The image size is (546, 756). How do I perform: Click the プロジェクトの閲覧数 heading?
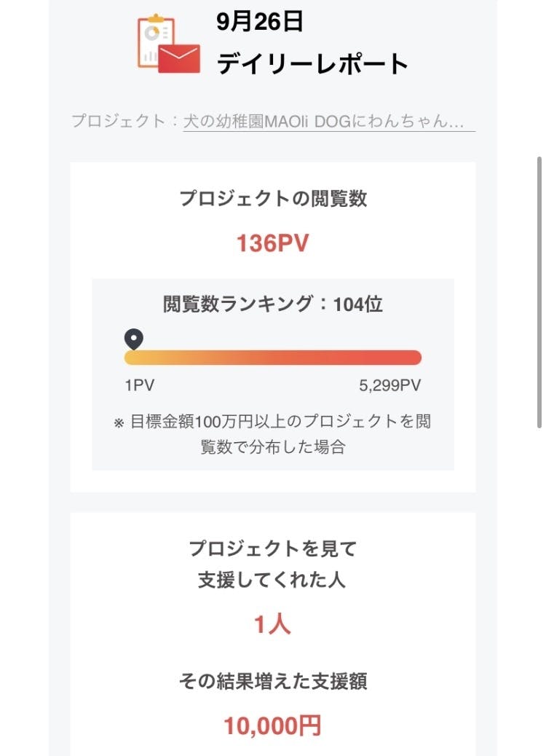(x=273, y=199)
